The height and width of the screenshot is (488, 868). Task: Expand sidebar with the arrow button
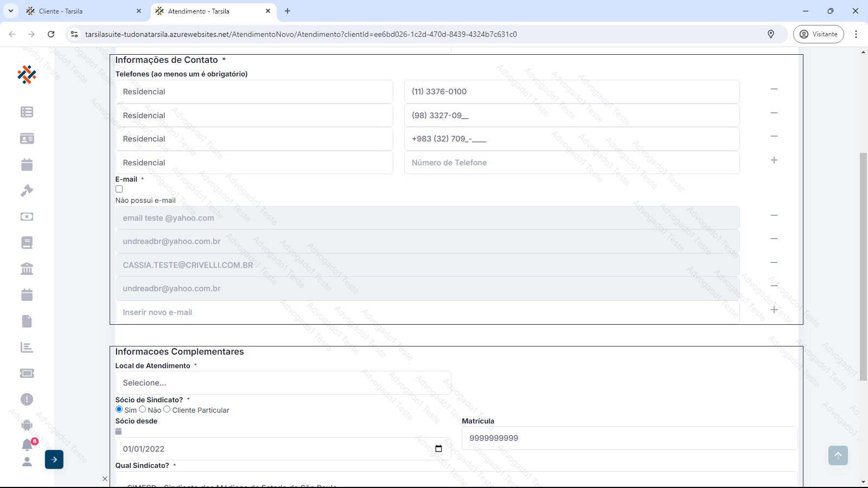pyautogui.click(x=54, y=459)
